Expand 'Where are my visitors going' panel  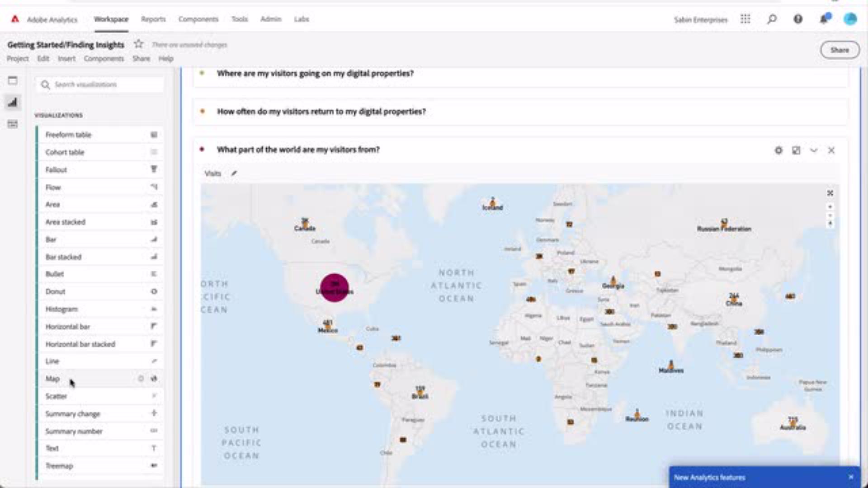pos(315,73)
